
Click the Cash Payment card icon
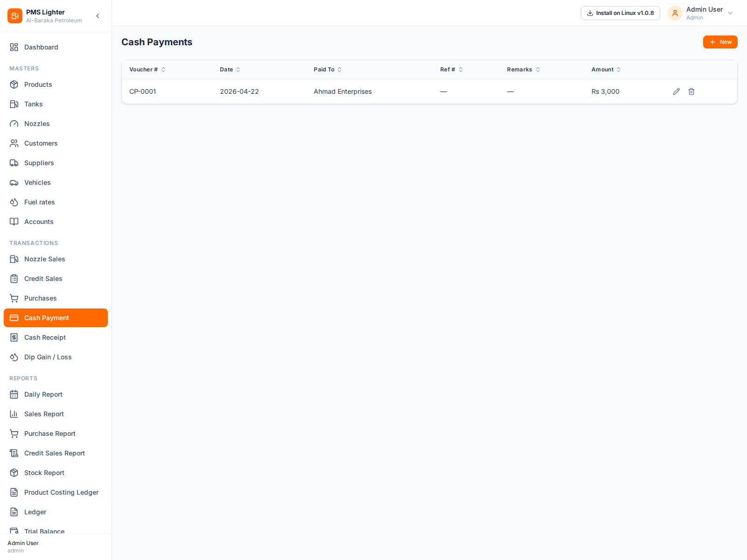tap(14, 318)
